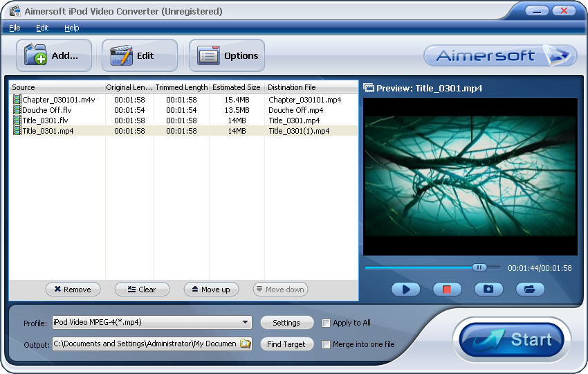588x374 pixels.
Task: Start the conversion
Action: pos(511,339)
